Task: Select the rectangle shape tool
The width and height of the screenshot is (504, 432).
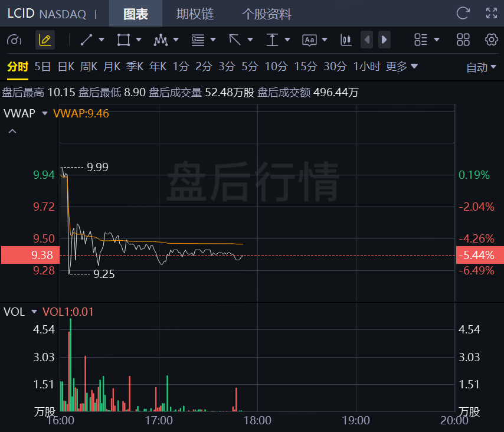Action: click(123, 40)
